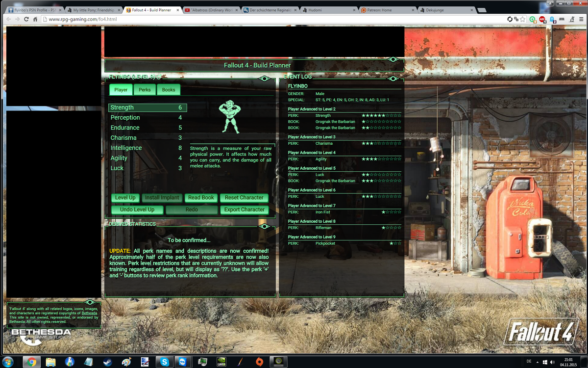Switch to the Patreon: Home tab

pos(387,9)
